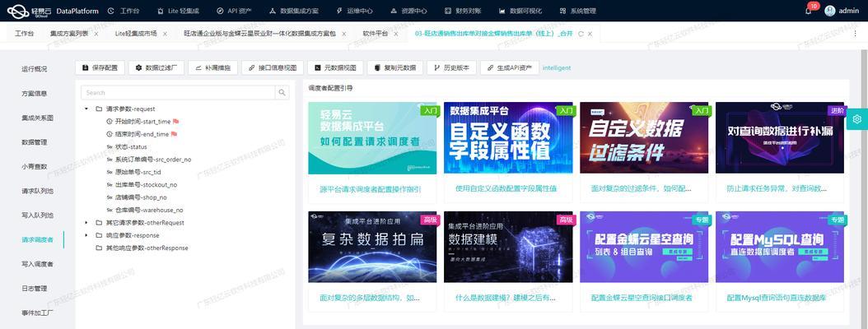Click the admin user avatar
The height and width of the screenshot is (329, 868).
point(829,11)
